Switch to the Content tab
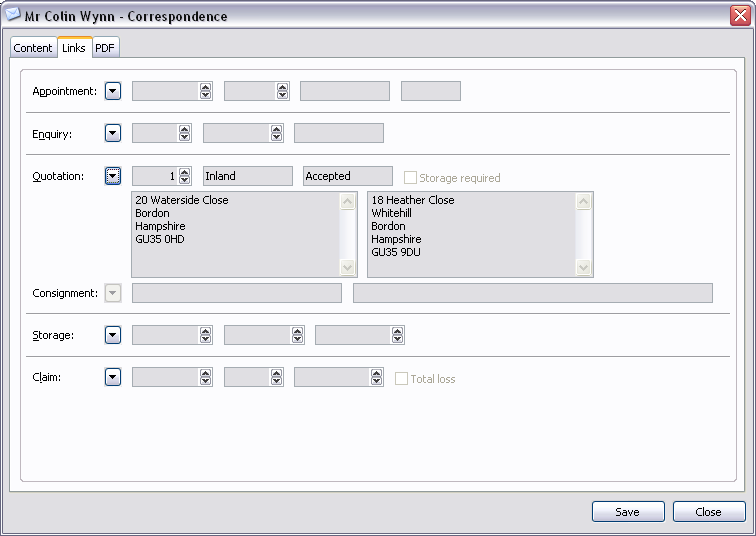The image size is (756, 536). tap(33, 48)
